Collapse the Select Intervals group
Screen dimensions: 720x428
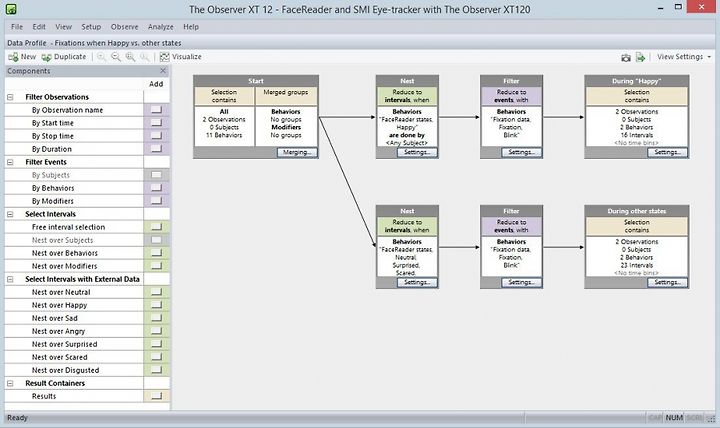pos(10,214)
